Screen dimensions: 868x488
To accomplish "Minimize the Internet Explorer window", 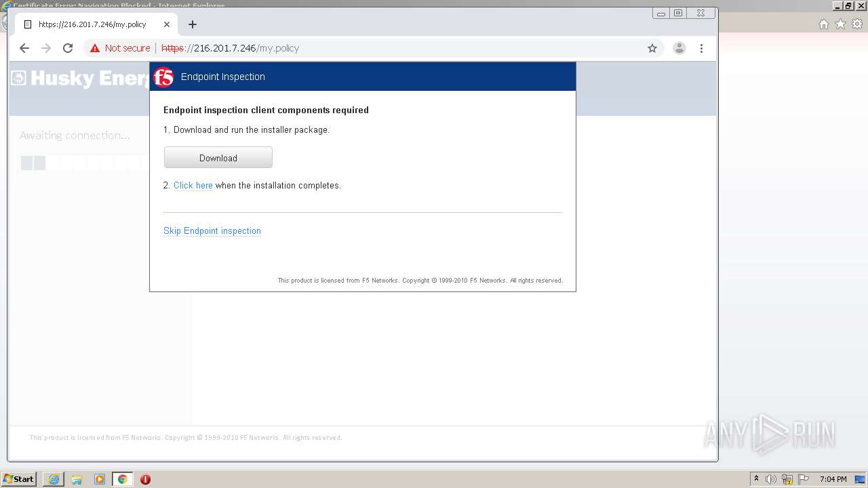I will tap(838, 5).
